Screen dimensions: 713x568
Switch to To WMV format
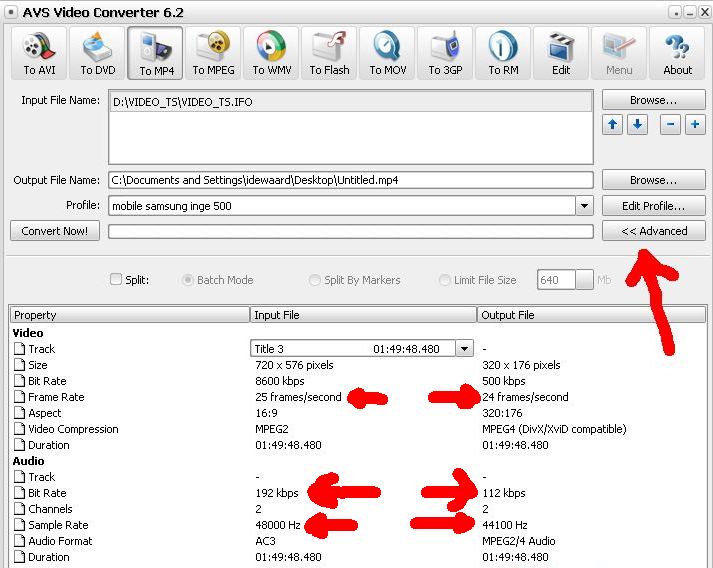click(x=271, y=53)
